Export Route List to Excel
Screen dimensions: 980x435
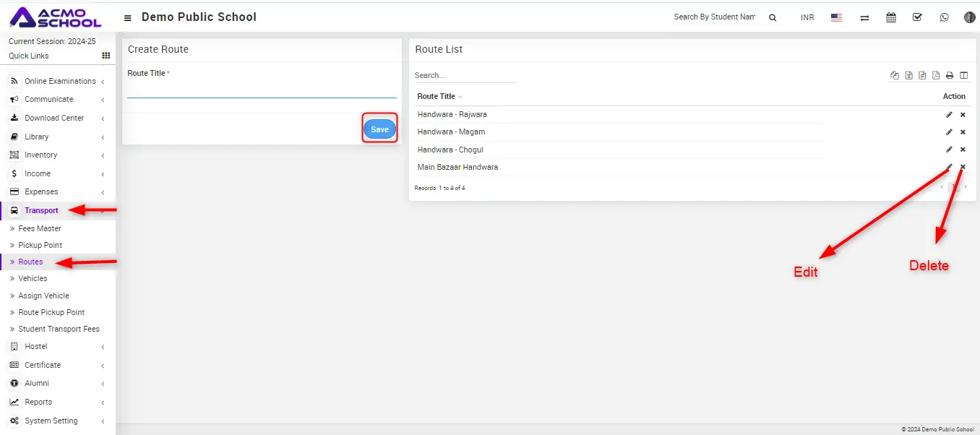pyautogui.click(x=909, y=75)
